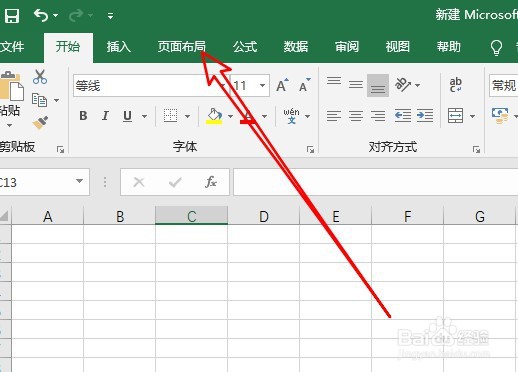Click the wén phonetic guide icon
The image size is (518, 372).
pyautogui.click(x=291, y=116)
